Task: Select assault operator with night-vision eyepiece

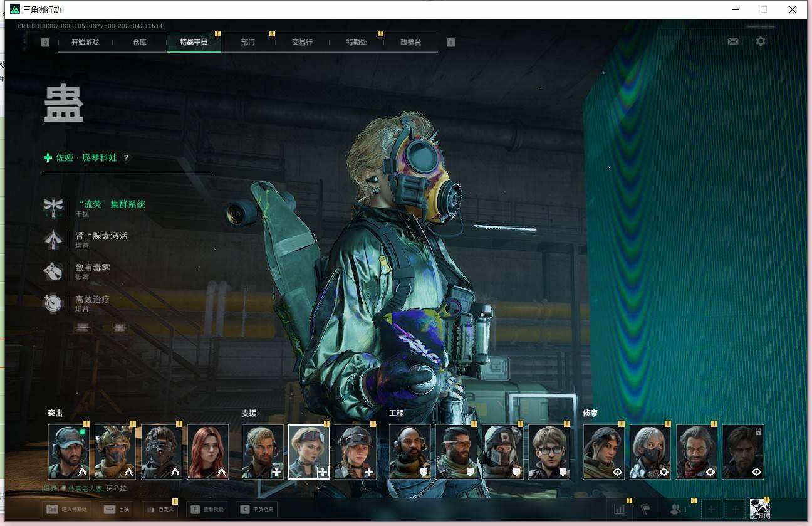Action: coord(162,452)
